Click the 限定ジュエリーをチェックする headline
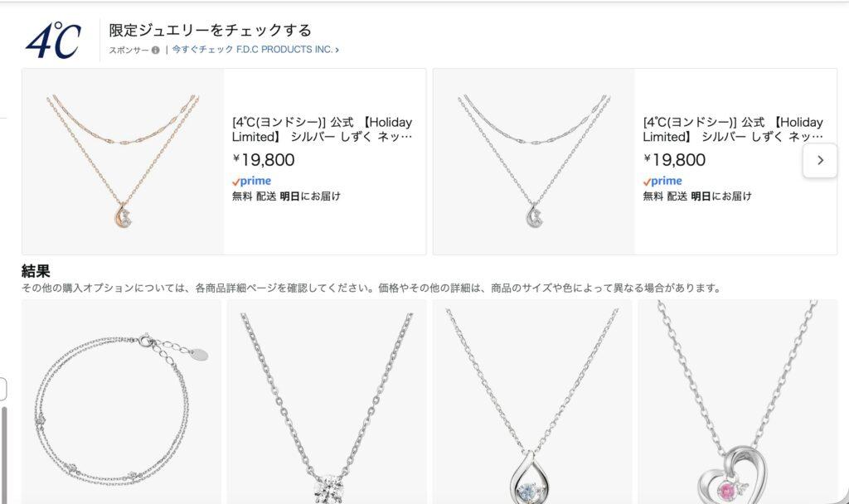849x504 pixels. coord(210,31)
